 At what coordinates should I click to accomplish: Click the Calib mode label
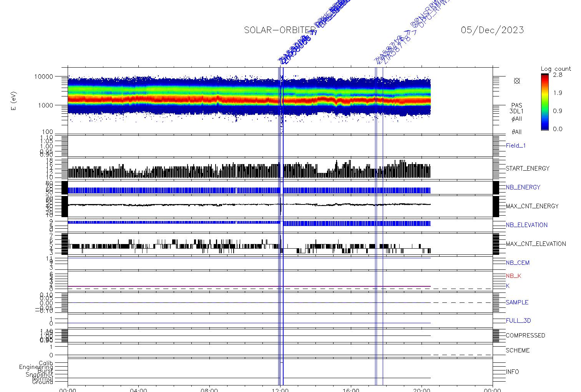tap(46, 363)
